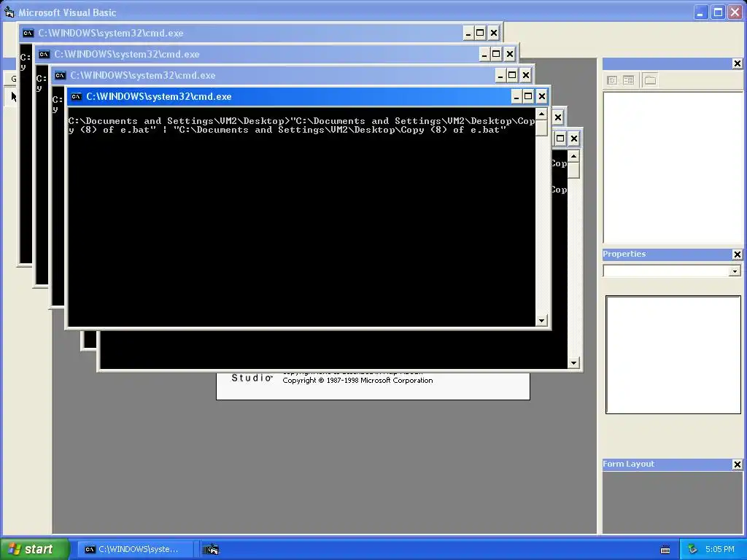Close the Microsoft Visual Basic window
Screen dimensions: 747x560
(735, 12)
